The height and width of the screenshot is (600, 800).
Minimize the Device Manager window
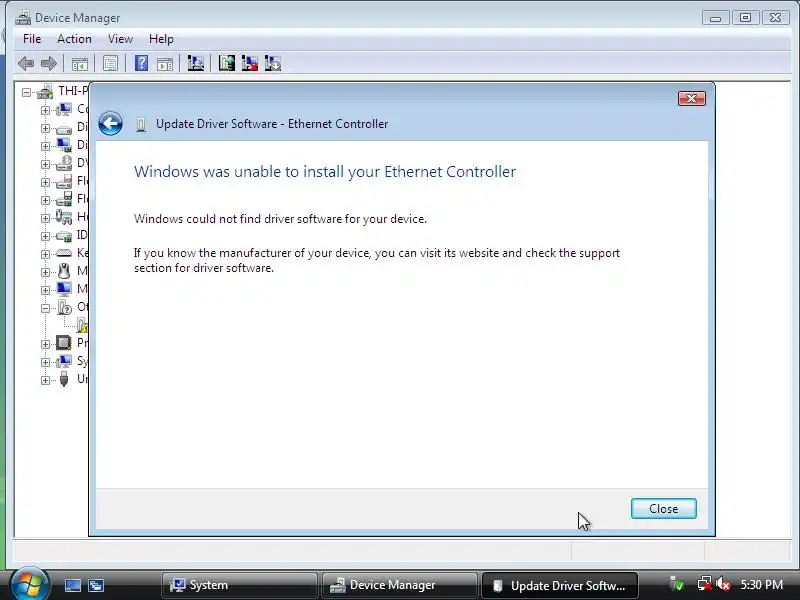click(715, 18)
